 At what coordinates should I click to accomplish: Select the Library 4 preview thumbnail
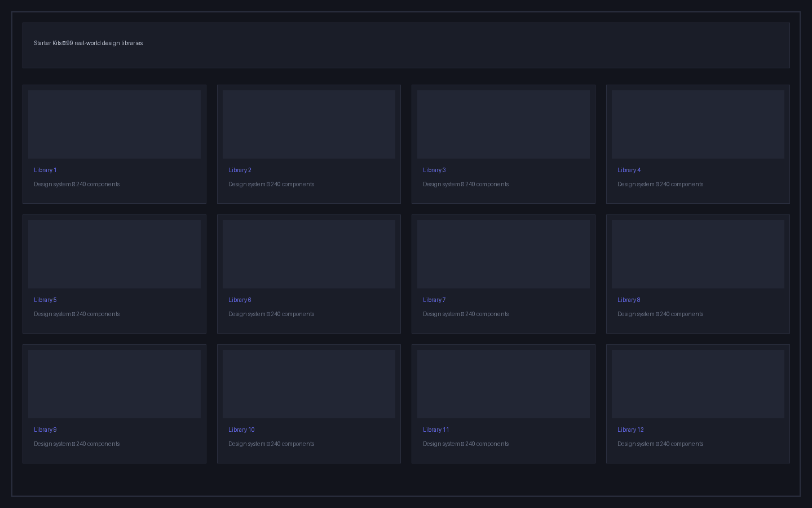click(698, 124)
